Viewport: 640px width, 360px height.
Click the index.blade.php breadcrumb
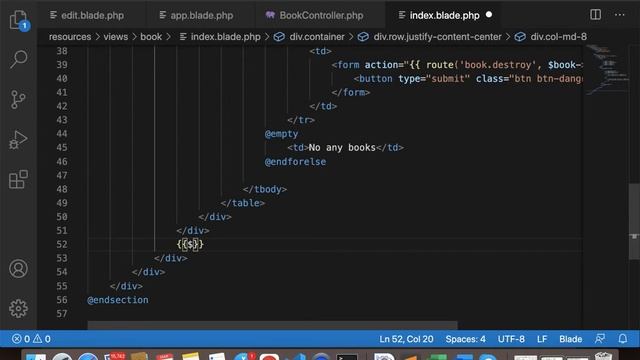click(x=220, y=37)
